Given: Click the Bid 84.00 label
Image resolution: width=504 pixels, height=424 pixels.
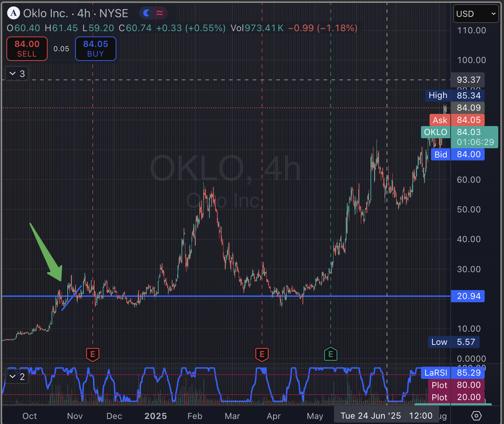Looking at the screenshot, I should pos(458,154).
